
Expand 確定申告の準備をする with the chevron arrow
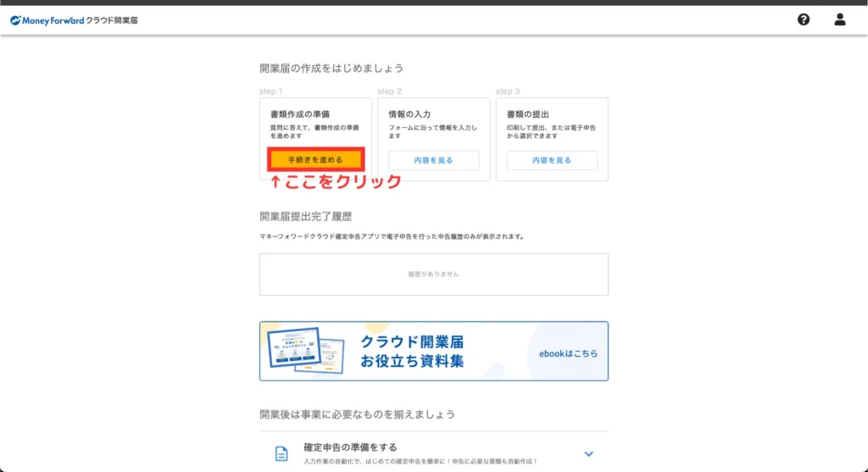[589, 453]
